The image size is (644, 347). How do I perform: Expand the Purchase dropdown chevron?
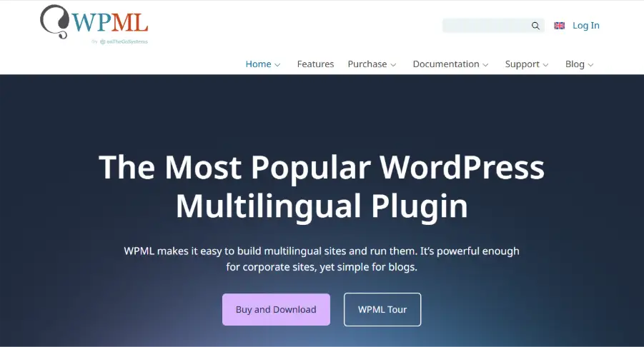click(393, 65)
